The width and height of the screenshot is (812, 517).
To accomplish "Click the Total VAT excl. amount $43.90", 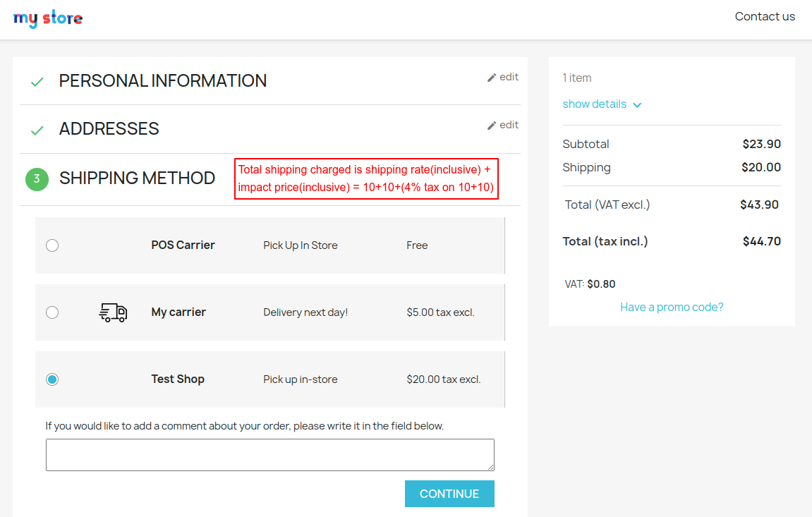I will click(x=759, y=205).
